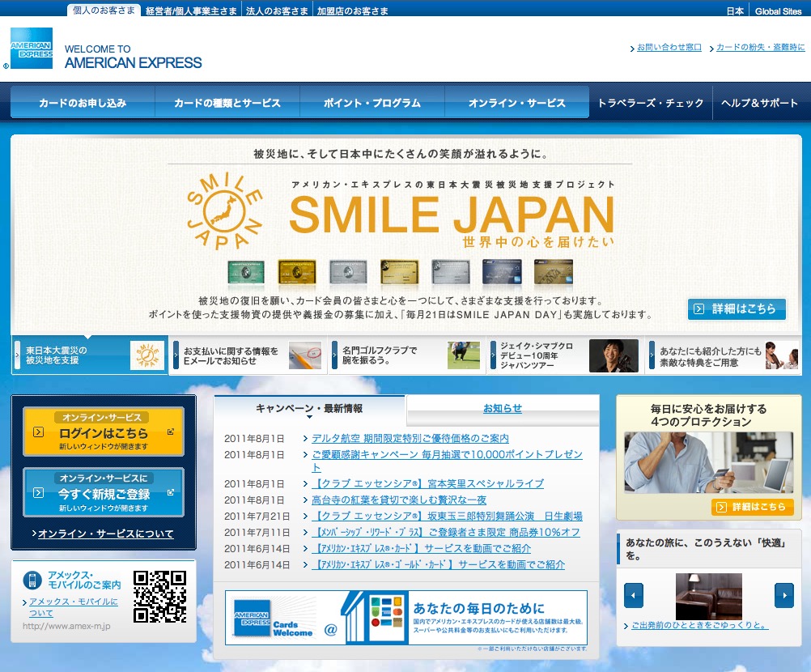811x672 pixels.
Task: Open 宮本笑里スペシャルライブ news link
Action: (x=427, y=483)
